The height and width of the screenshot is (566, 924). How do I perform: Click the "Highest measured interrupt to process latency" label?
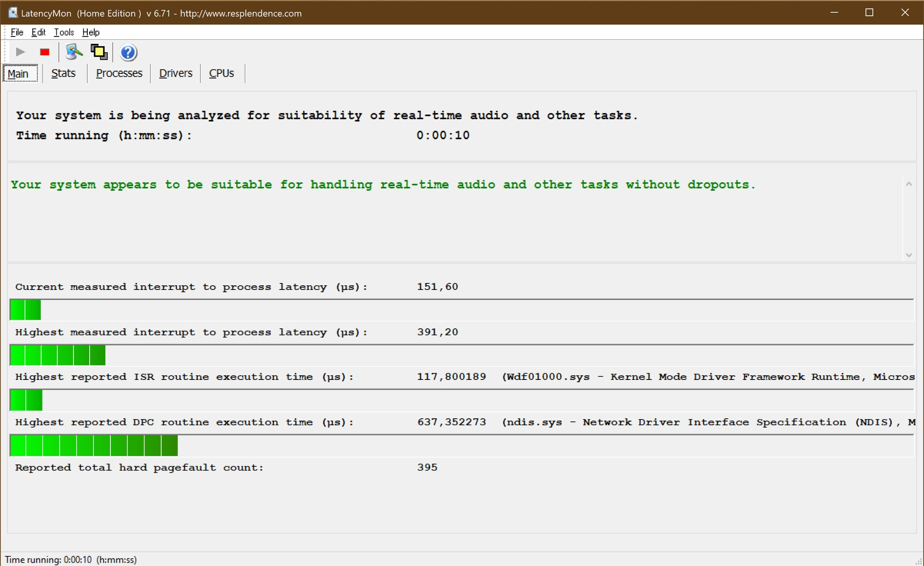coord(191,332)
